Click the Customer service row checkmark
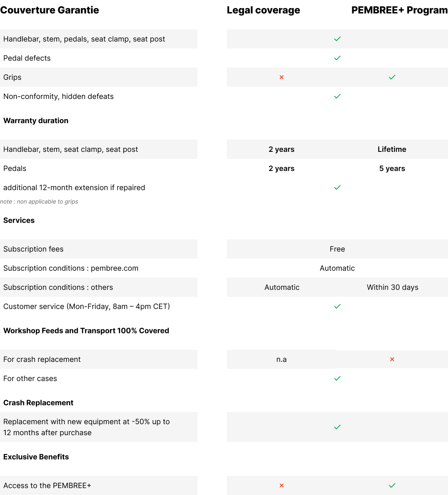This screenshot has height=495, width=448. pos(337,307)
